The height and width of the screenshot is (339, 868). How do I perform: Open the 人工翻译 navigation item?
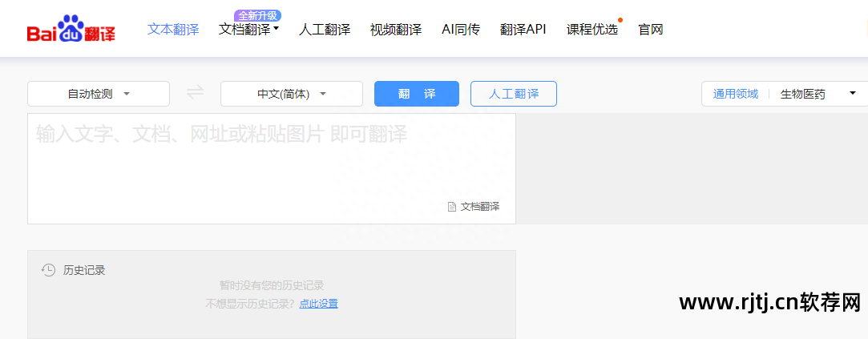325,30
